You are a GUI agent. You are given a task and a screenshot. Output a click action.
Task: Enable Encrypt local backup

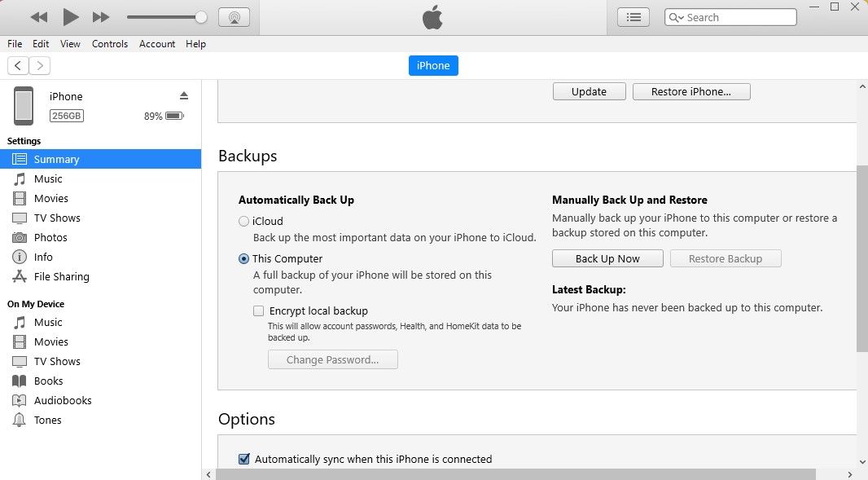(258, 310)
